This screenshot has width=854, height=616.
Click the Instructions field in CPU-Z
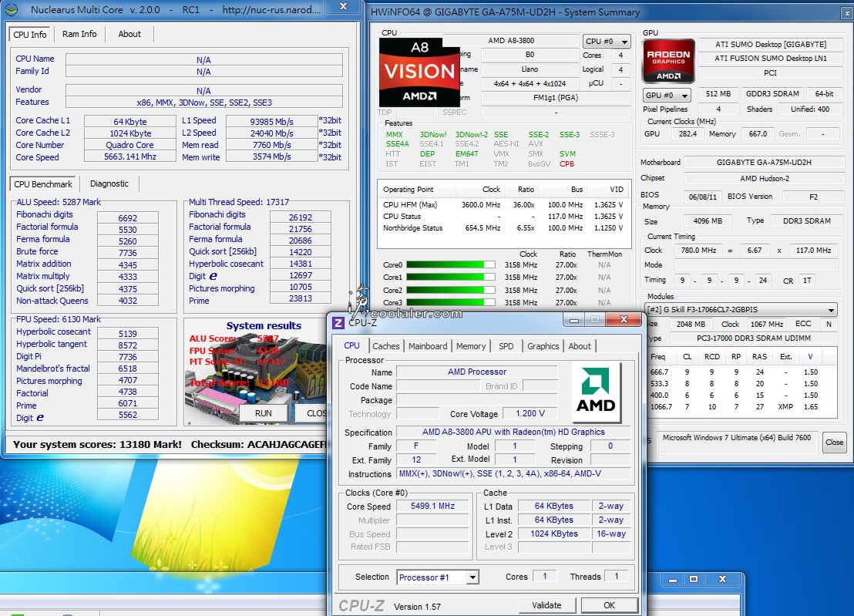(513, 474)
